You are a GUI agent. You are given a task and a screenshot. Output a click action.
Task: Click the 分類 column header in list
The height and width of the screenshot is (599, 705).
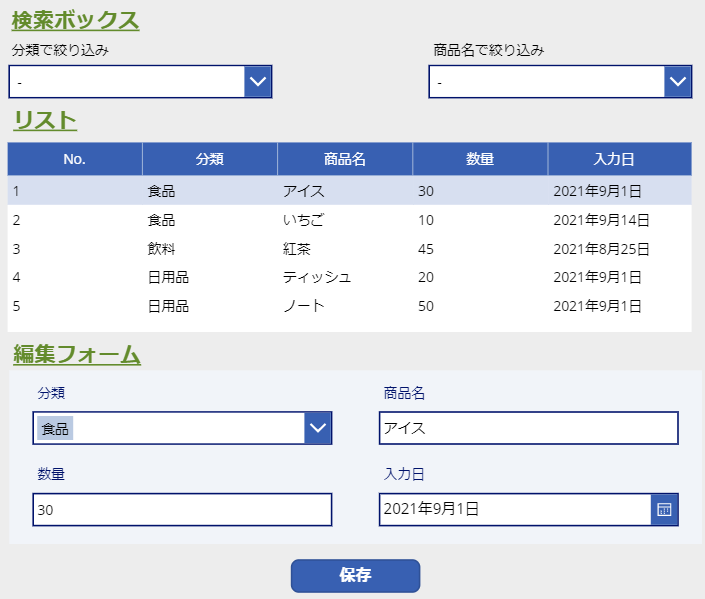pos(210,159)
